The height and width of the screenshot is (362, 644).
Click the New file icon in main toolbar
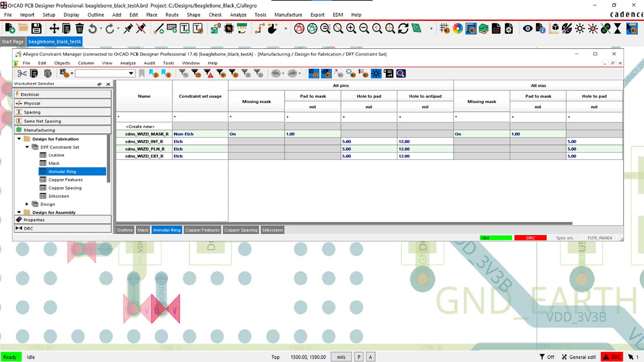point(10,28)
